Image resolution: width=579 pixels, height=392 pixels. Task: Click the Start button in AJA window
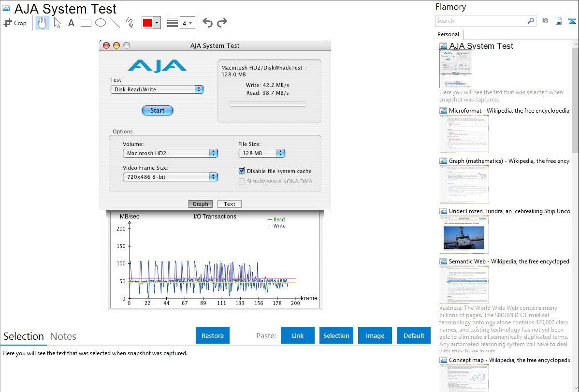[157, 111]
